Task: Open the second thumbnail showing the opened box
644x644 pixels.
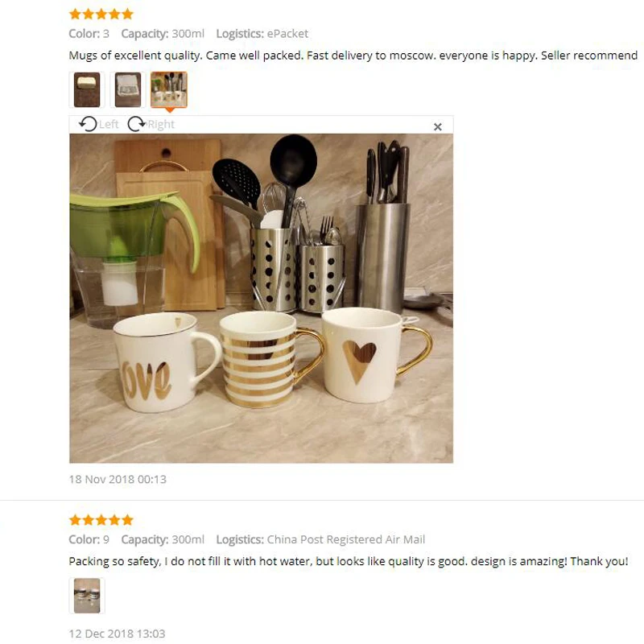Action: click(x=128, y=89)
